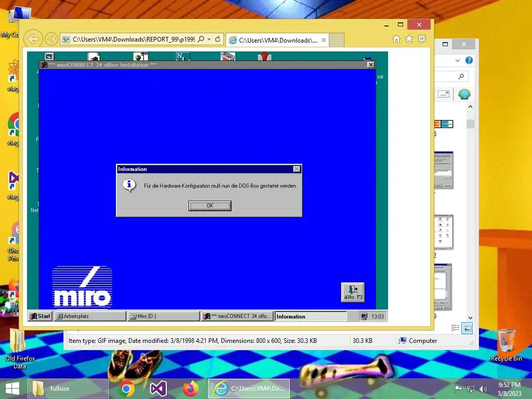Viewport: 532px width, 399px height.
Task: Open Action Center flag in the tray
Action: (458, 389)
